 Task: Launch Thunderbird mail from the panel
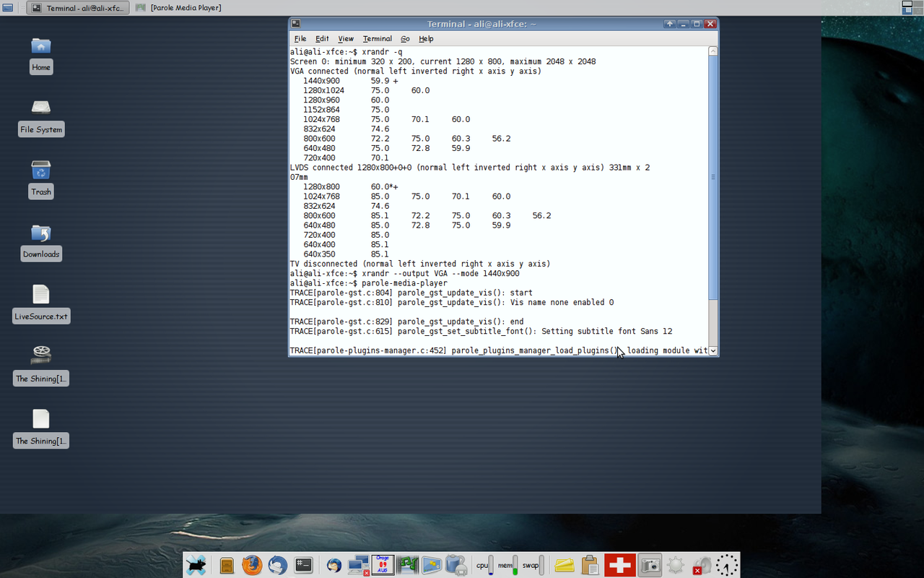pyautogui.click(x=277, y=565)
